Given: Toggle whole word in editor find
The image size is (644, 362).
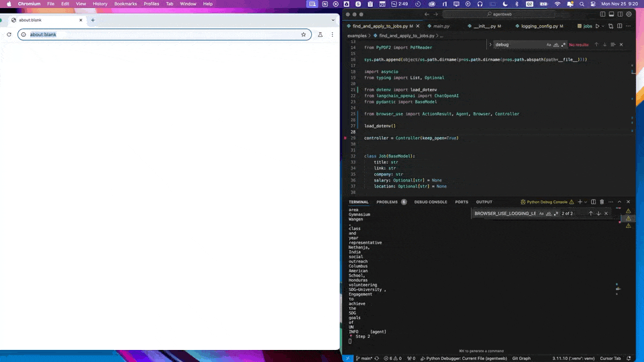Looking at the screenshot, I should pyautogui.click(x=556, y=44).
